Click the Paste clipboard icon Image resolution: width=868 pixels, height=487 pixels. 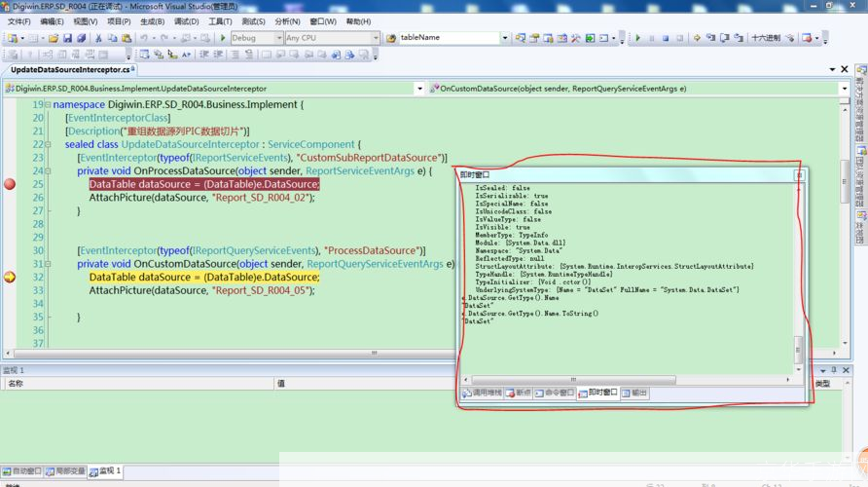pyautogui.click(x=127, y=38)
